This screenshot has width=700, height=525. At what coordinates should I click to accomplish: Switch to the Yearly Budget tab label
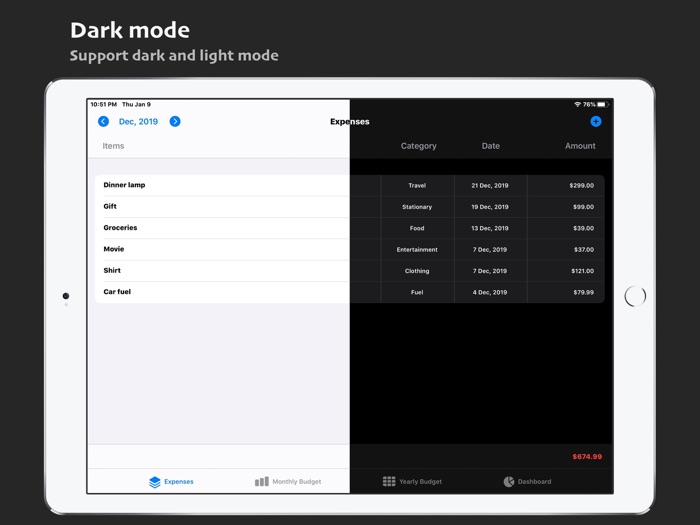[421, 482]
